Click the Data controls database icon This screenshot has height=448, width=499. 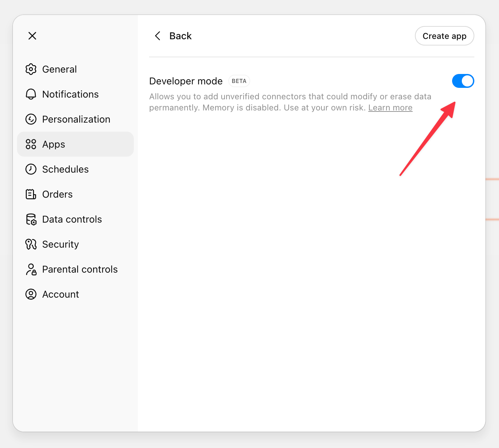click(x=31, y=219)
